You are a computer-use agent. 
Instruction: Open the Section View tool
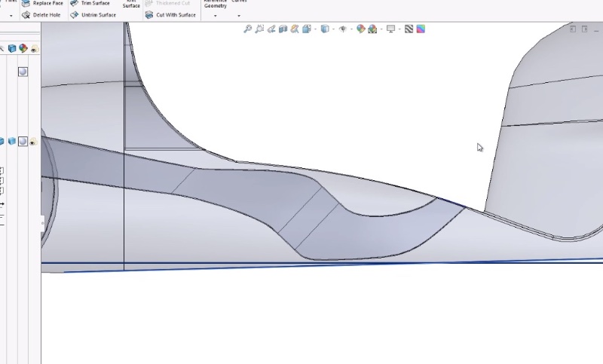pyautogui.click(x=283, y=29)
